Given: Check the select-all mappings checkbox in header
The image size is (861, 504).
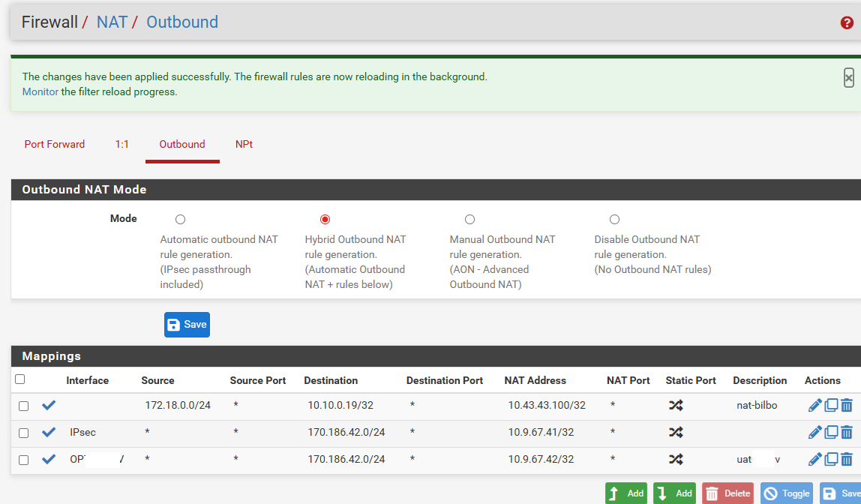Looking at the screenshot, I should point(20,379).
